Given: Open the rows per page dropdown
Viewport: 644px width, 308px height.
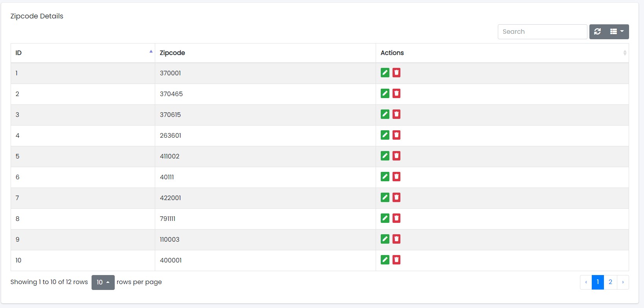Looking at the screenshot, I should (103, 282).
